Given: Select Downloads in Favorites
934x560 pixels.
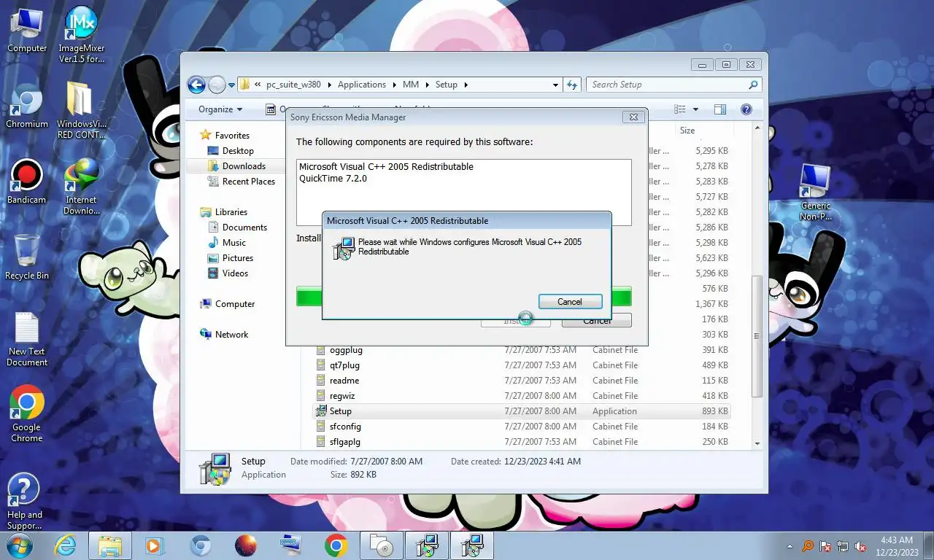Looking at the screenshot, I should (x=244, y=166).
